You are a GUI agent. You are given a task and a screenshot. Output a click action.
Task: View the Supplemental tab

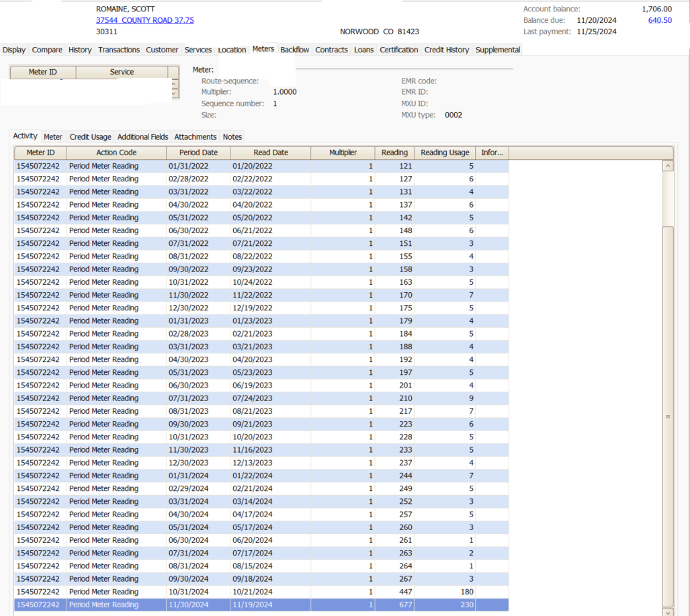498,50
